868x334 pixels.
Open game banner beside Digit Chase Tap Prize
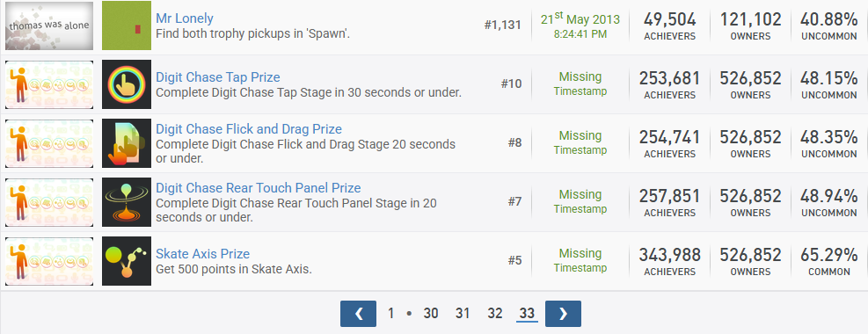[x=49, y=84]
